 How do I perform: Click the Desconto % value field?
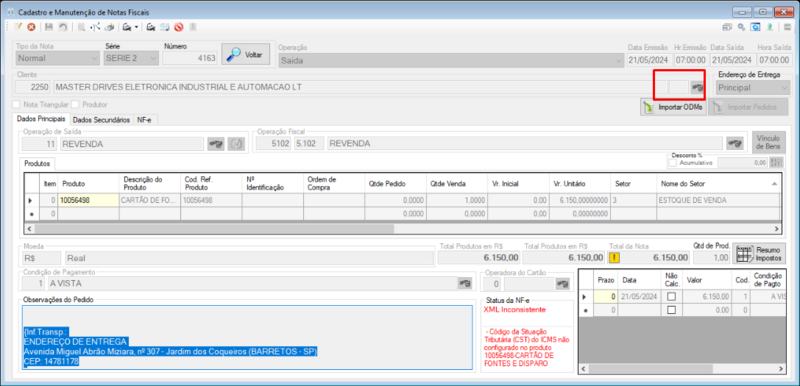(x=742, y=163)
